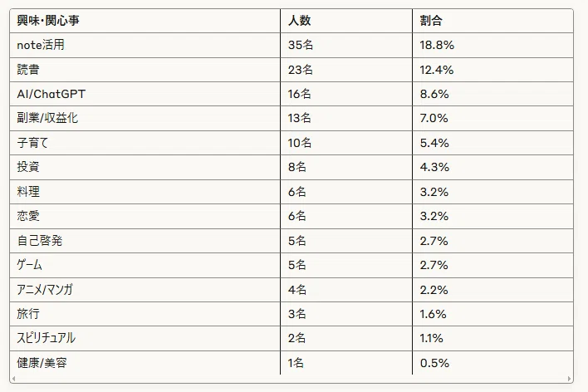Click the アニメ/マンガ cell
This screenshot has width=588, height=392.
(145, 290)
